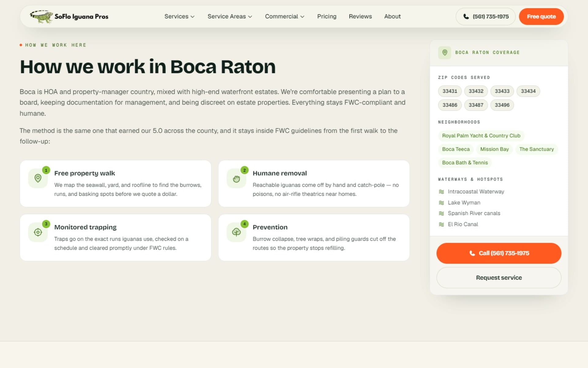The height and width of the screenshot is (368, 588).
Task: Click the step 2 badge on Humane removal
Action: pyautogui.click(x=244, y=170)
